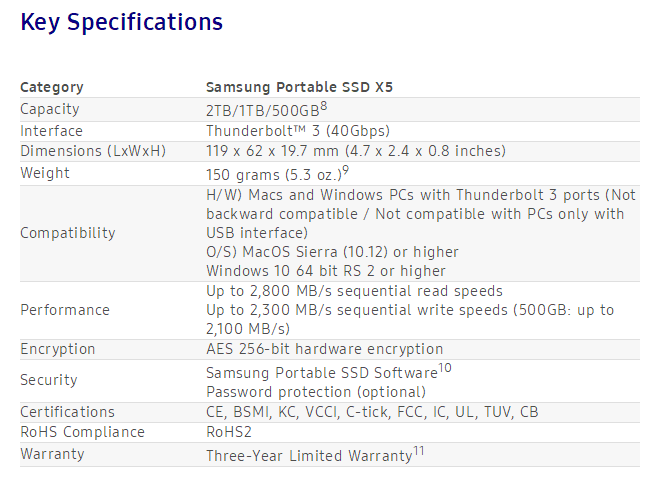Screen dimensions: 663x485
Task: Click the Weight row label
Action: pos(45,173)
